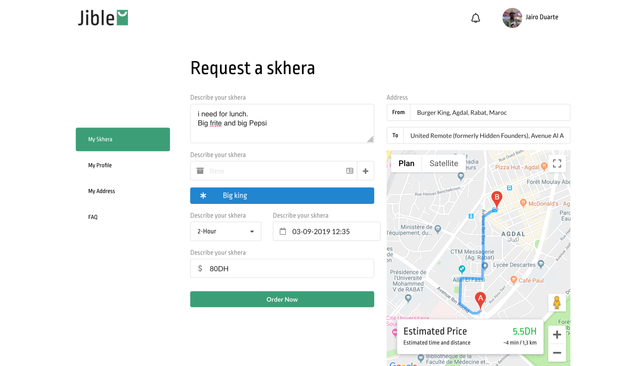Add item with the plus button
This screenshot has width=640, height=366.
pos(365,171)
